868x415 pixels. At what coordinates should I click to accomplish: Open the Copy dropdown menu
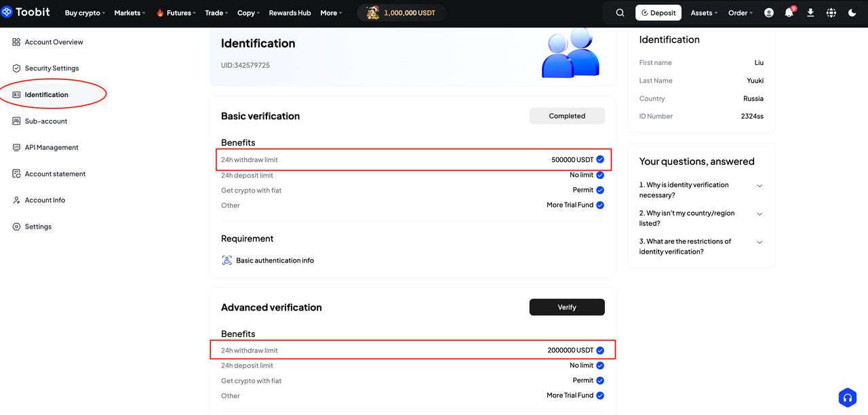(249, 13)
